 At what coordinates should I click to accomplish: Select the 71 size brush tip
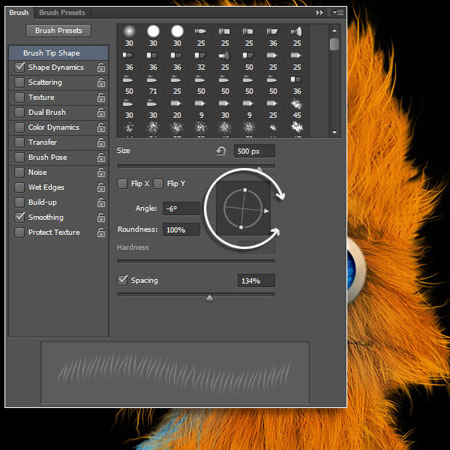pyautogui.click(x=153, y=85)
